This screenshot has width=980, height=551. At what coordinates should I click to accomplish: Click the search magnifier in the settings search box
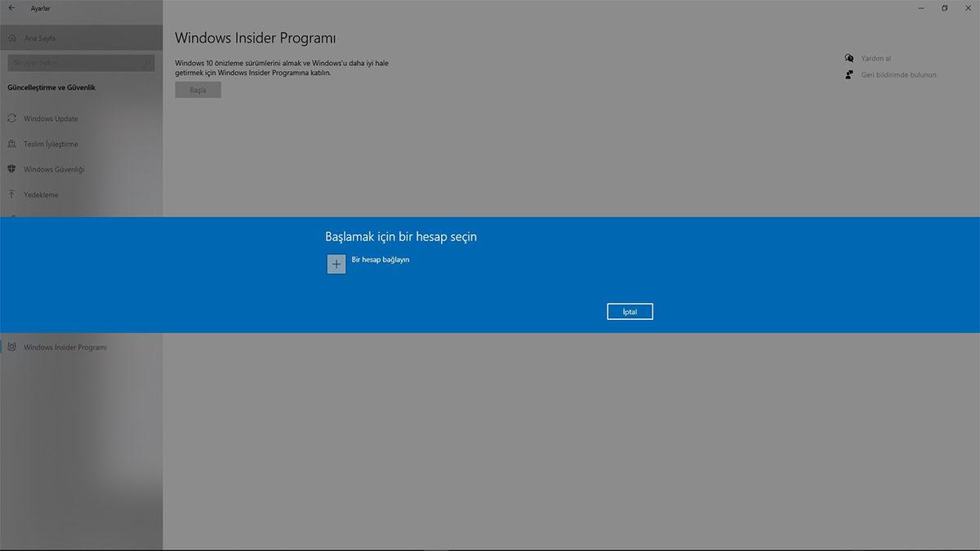point(147,62)
